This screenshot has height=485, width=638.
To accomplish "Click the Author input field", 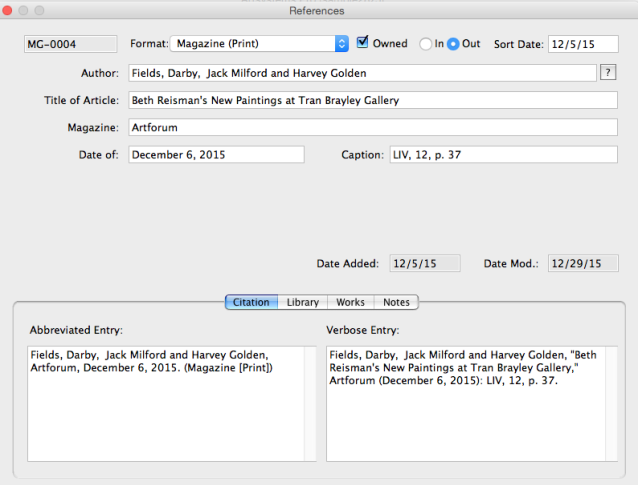I will [x=362, y=73].
